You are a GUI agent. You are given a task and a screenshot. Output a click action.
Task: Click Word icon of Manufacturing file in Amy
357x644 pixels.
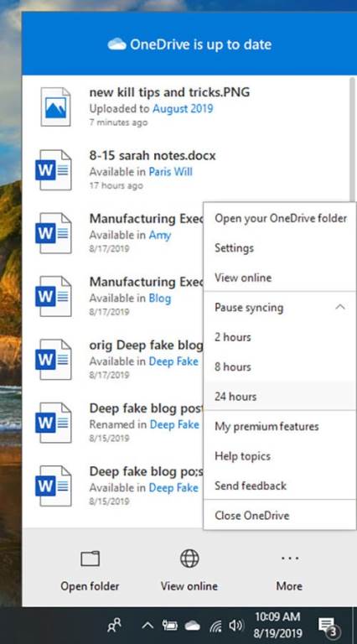pos(54,233)
